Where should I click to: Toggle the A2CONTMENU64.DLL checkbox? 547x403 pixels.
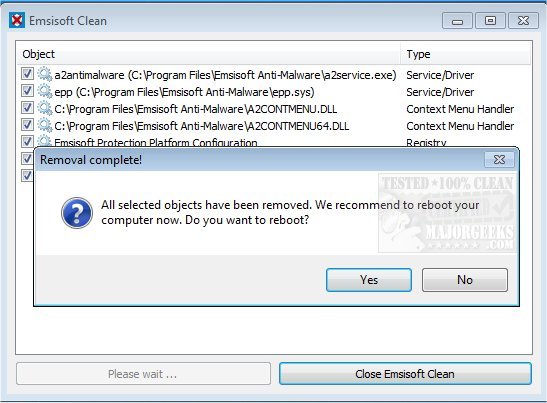coord(27,125)
